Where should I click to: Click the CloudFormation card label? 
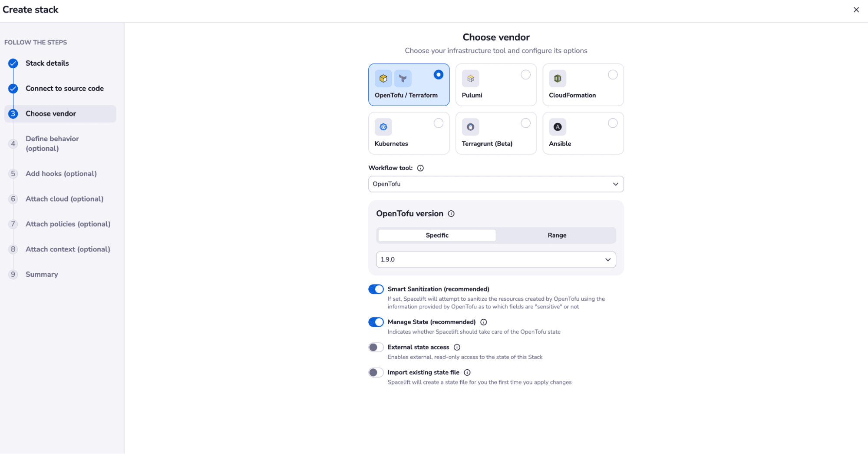tap(572, 96)
